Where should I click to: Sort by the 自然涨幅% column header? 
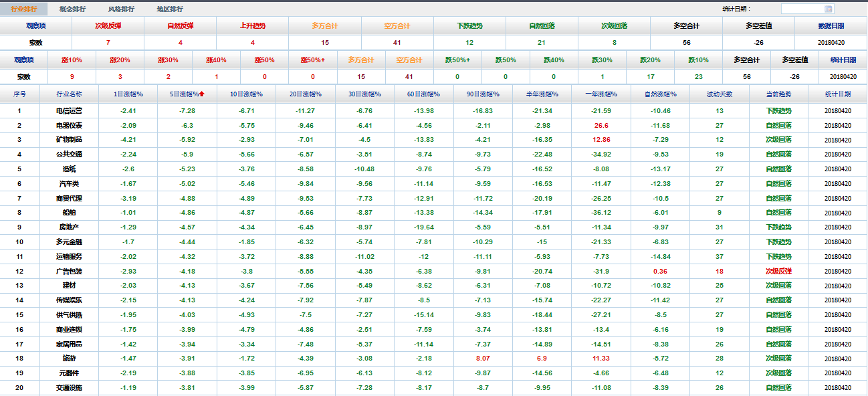(x=661, y=94)
